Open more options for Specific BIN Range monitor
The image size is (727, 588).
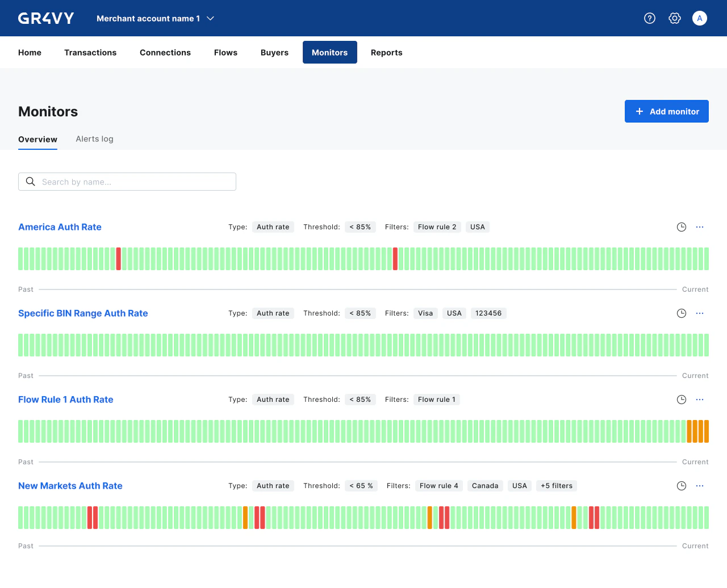point(700,313)
